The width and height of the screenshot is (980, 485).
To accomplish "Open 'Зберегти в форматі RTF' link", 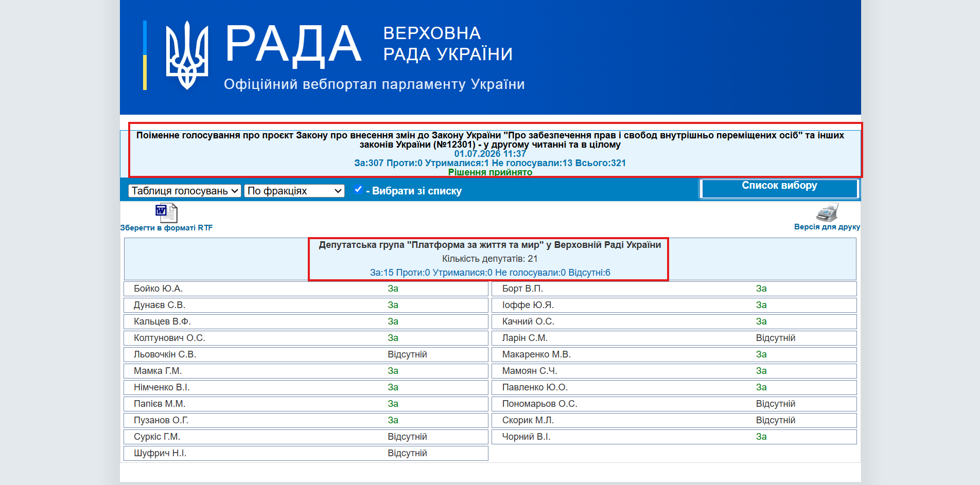I will tap(166, 228).
